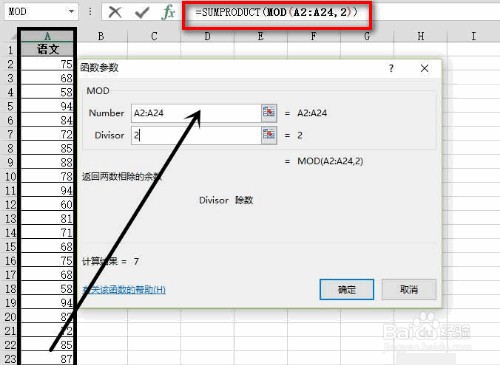This screenshot has width=500, height=365.
Task: Collapse dialog using the Number range selector icon
Action: (x=269, y=112)
